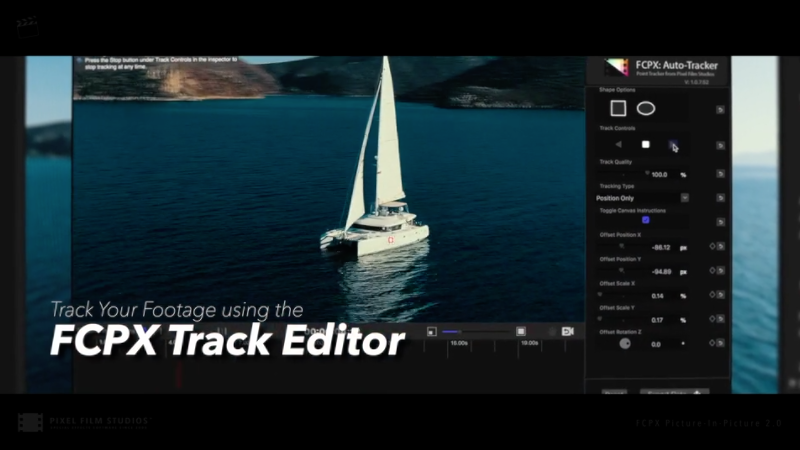This screenshot has height=450, width=800.
Task: Reset Track Controls with the reset arrow
Action: pyautogui.click(x=720, y=145)
